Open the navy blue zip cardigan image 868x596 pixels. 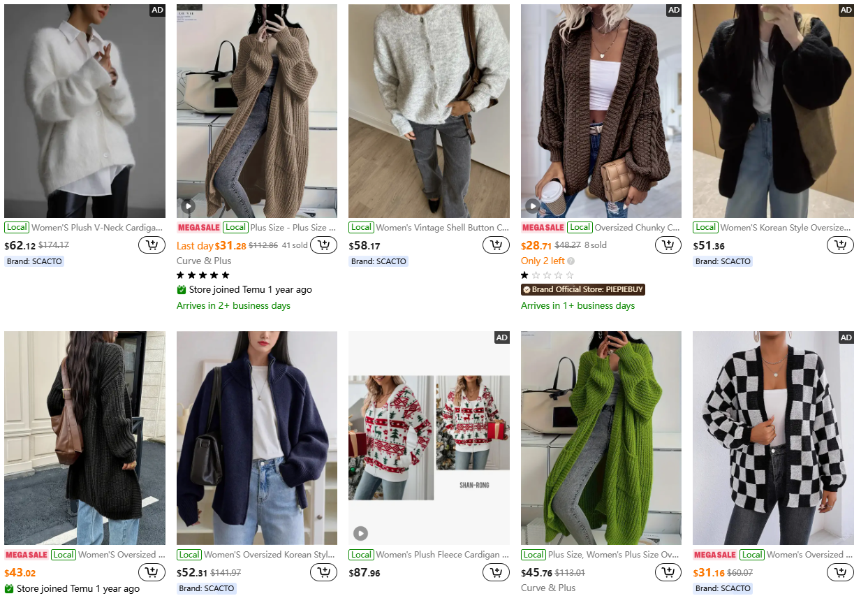pos(256,438)
